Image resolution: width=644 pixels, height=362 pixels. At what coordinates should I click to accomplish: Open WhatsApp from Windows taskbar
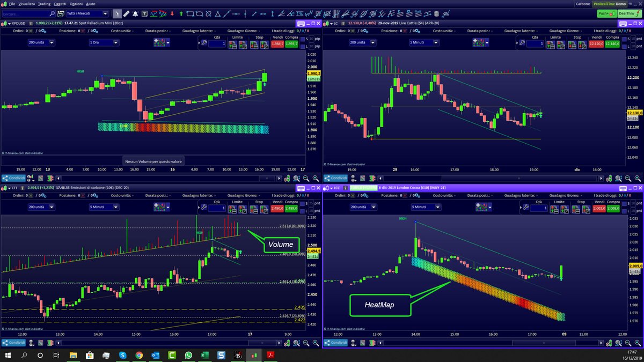point(188,355)
